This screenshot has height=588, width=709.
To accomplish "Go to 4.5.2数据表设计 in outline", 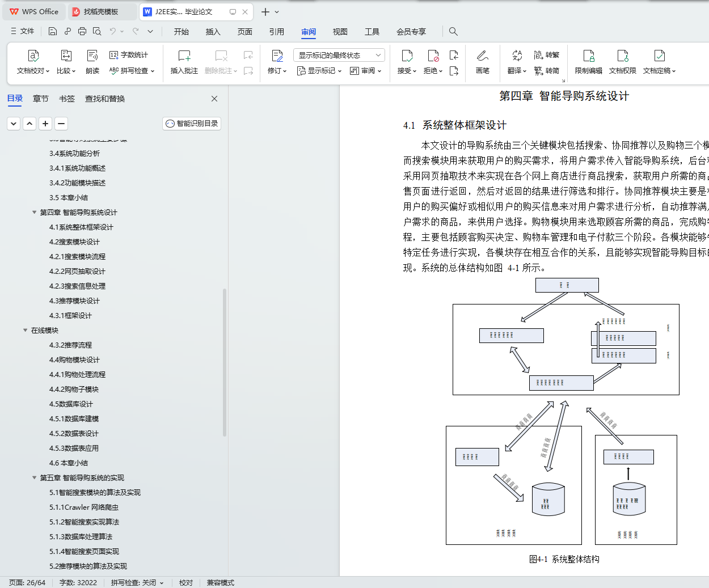I will pos(74,434).
